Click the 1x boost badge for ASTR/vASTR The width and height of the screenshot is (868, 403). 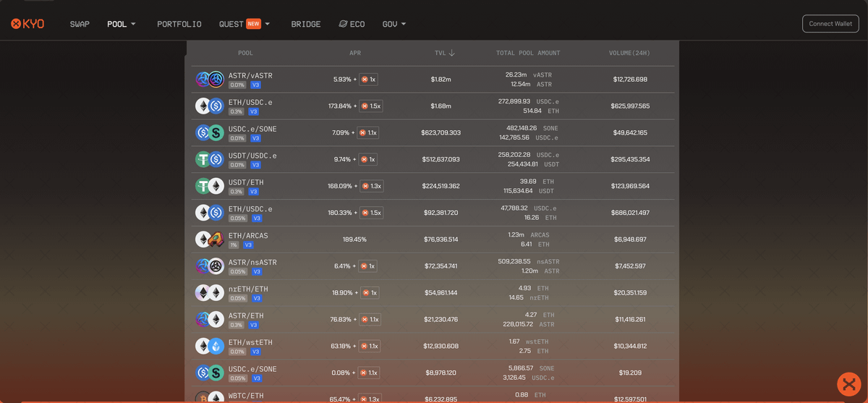point(368,80)
